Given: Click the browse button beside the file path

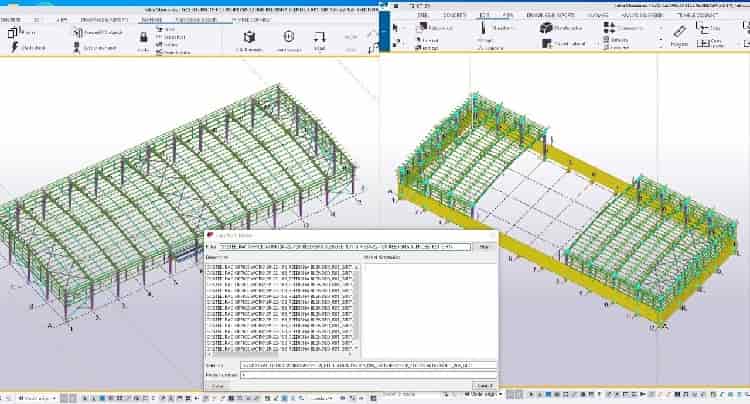Looking at the screenshot, I should (483, 246).
